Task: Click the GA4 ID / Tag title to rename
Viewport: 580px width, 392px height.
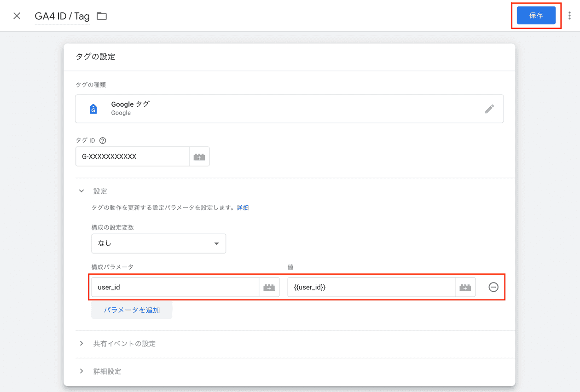Action: click(62, 15)
